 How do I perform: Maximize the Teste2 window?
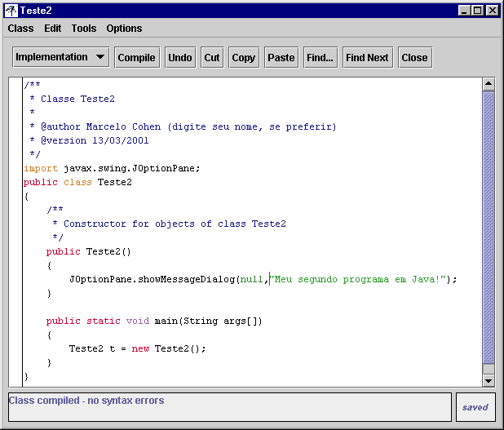point(478,11)
